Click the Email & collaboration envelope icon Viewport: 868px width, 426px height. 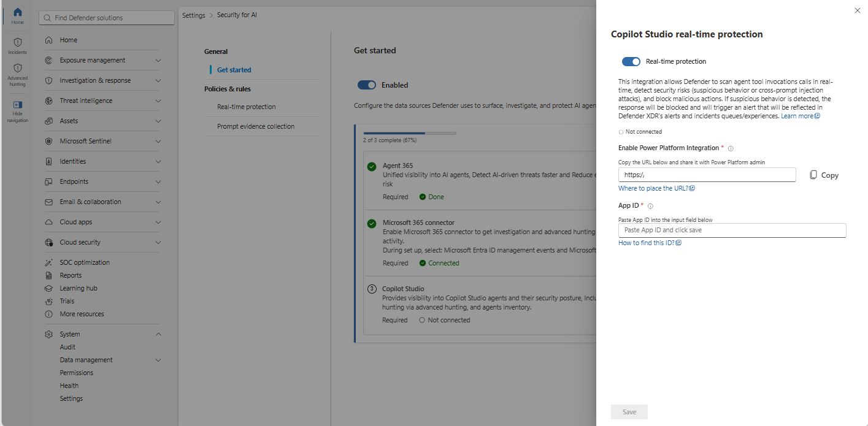point(49,202)
